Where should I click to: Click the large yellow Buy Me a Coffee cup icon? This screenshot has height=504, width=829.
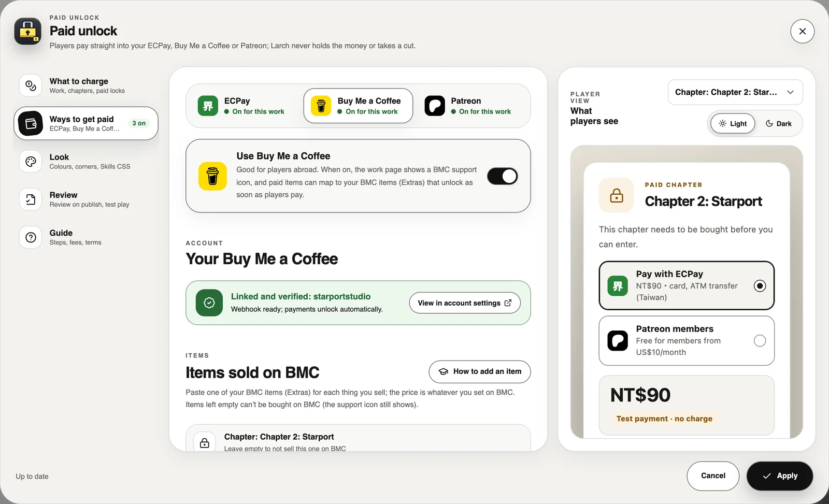[x=212, y=176]
